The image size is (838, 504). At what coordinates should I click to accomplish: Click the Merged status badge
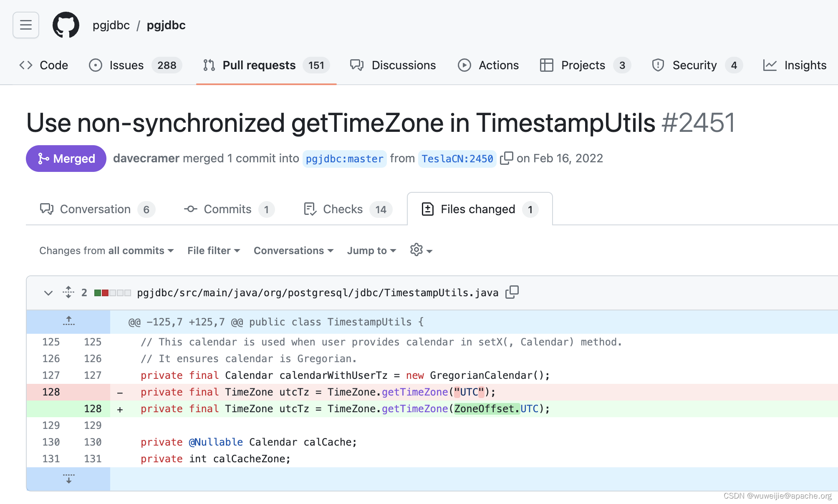pyautogui.click(x=66, y=159)
